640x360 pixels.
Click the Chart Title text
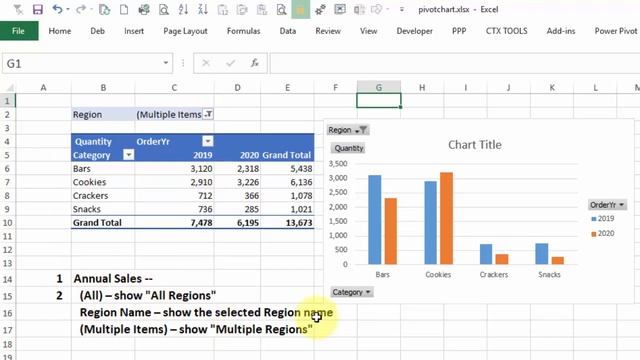coord(475,145)
